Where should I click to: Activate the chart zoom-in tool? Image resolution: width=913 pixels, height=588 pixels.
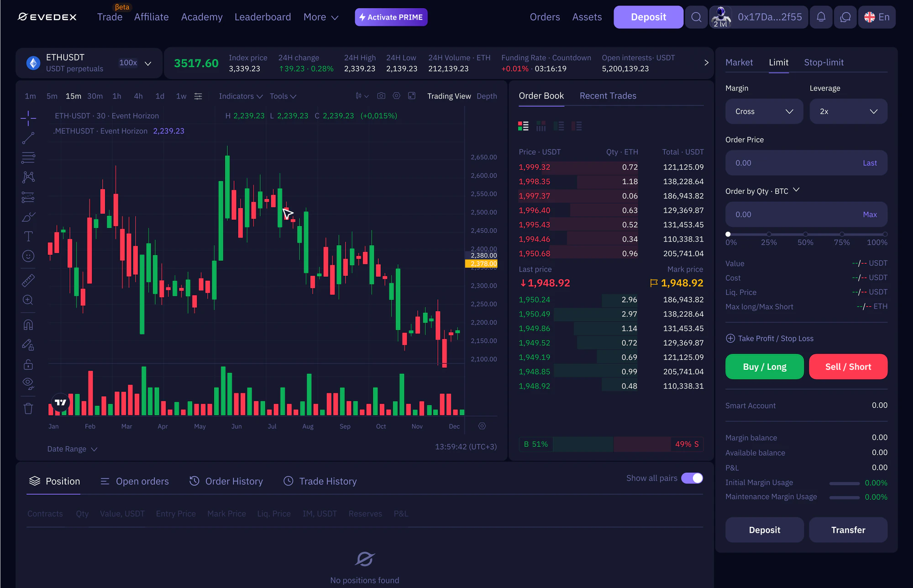28,300
